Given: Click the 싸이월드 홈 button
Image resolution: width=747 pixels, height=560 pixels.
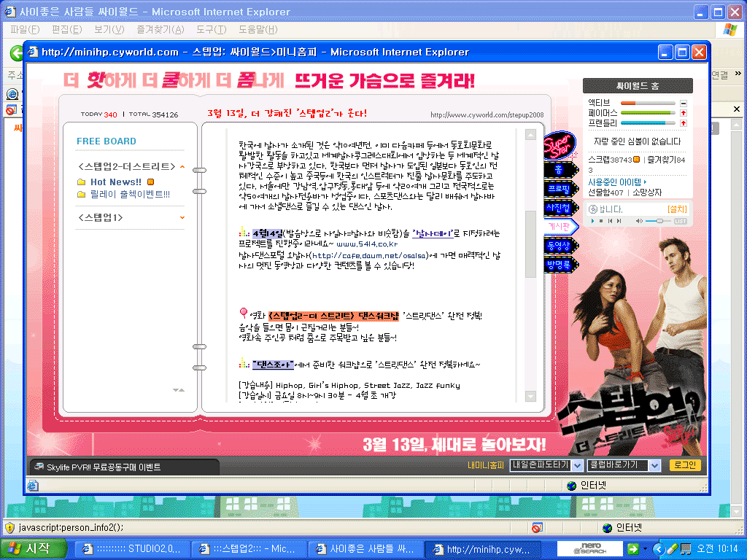Looking at the screenshot, I should pos(638,86).
